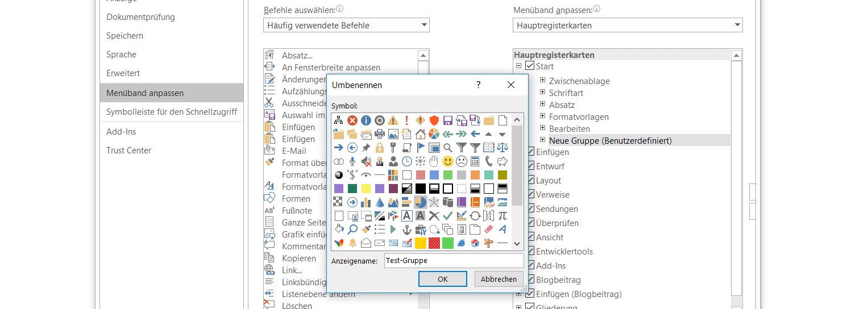Toggle the Entwurf checkbox
This screenshot has height=309, width=868.
tap(531, 166)
